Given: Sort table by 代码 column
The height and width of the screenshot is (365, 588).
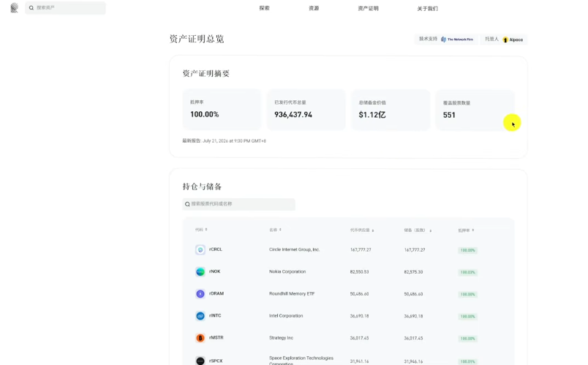Looking at the screenshot, I should [x=201, y=230].
